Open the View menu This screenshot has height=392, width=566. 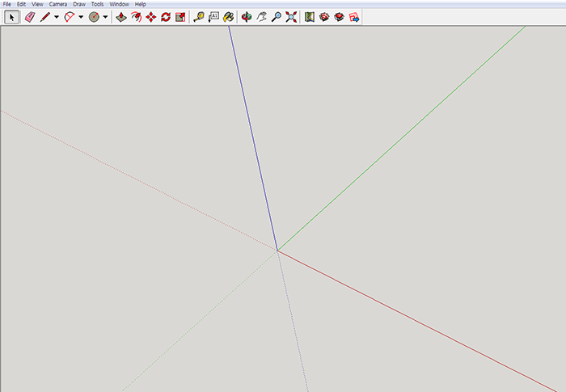tap(37, 4)
